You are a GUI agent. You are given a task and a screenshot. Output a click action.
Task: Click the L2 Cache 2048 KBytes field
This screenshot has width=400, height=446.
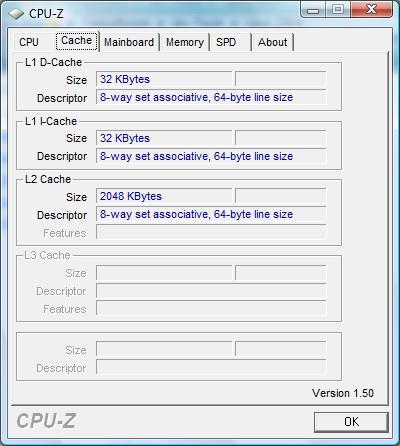pos(164,196)
